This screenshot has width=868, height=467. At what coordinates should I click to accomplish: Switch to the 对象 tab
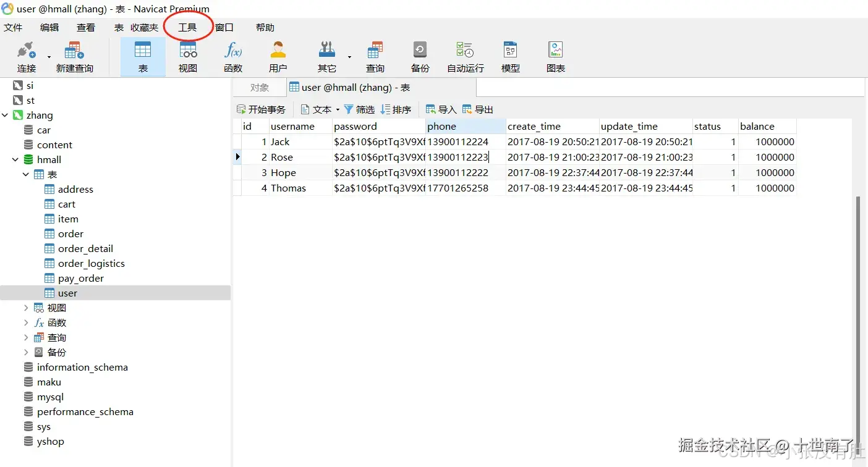(260, 88)
